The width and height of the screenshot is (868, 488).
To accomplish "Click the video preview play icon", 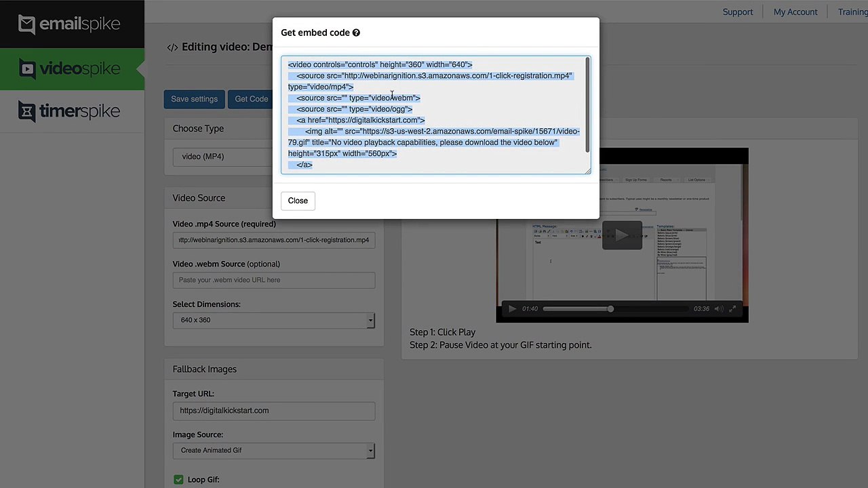I will pos(512,309).
